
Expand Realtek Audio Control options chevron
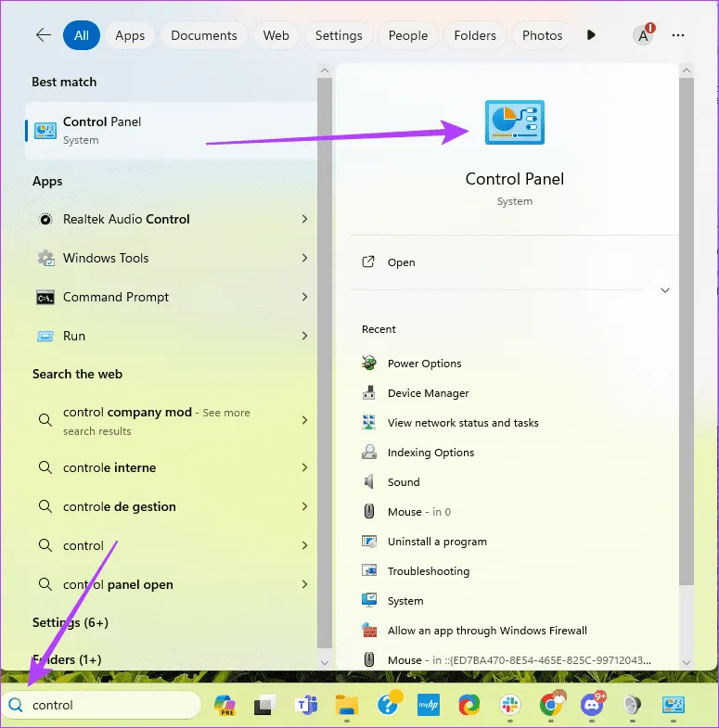tap(304, 219)
